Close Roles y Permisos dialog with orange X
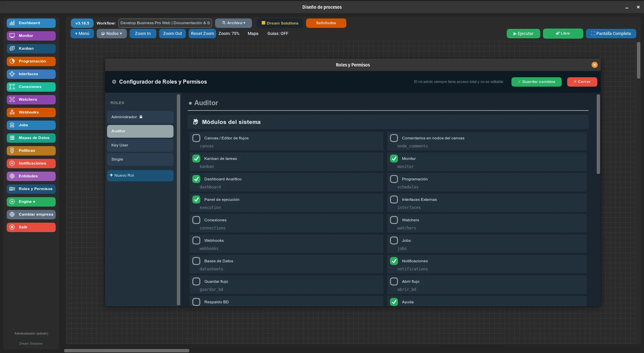Screen dimensions: 644x353 pyautogui.click(x=594, y=65)
